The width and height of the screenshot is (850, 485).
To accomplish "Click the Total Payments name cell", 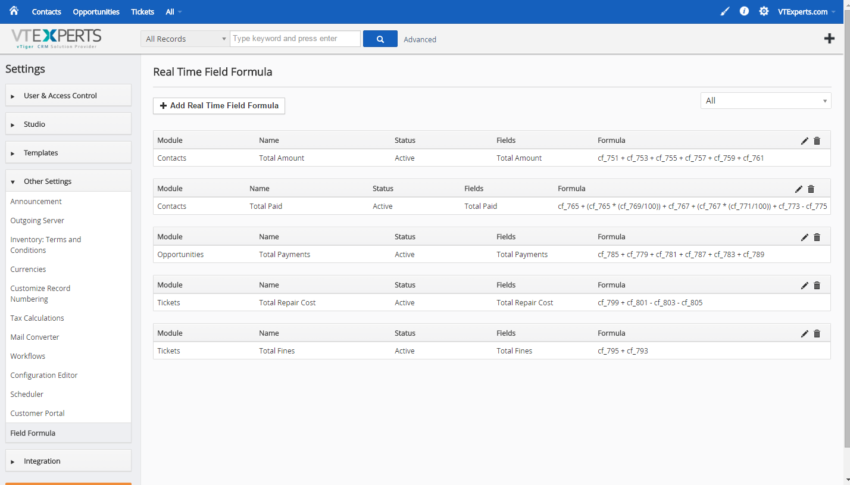I will click(x=285, y=255).
